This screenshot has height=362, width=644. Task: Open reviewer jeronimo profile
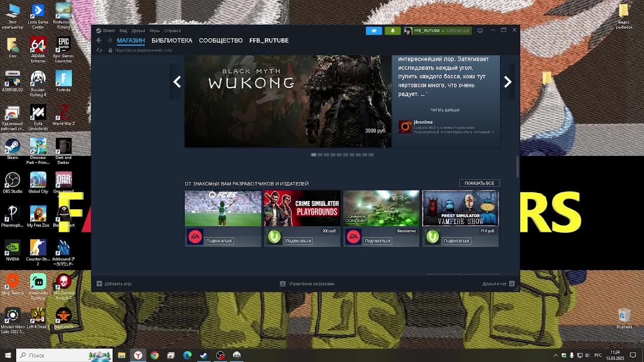point(423,122)
